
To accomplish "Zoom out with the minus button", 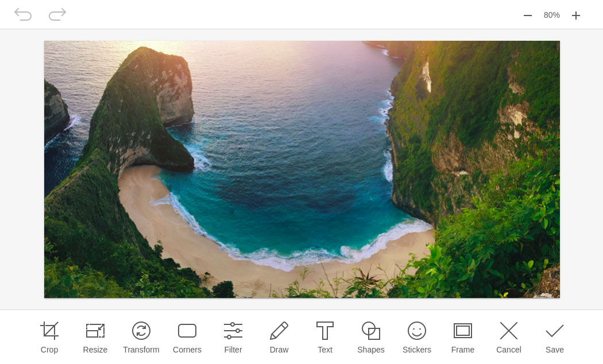I will (x=528, y=16).
